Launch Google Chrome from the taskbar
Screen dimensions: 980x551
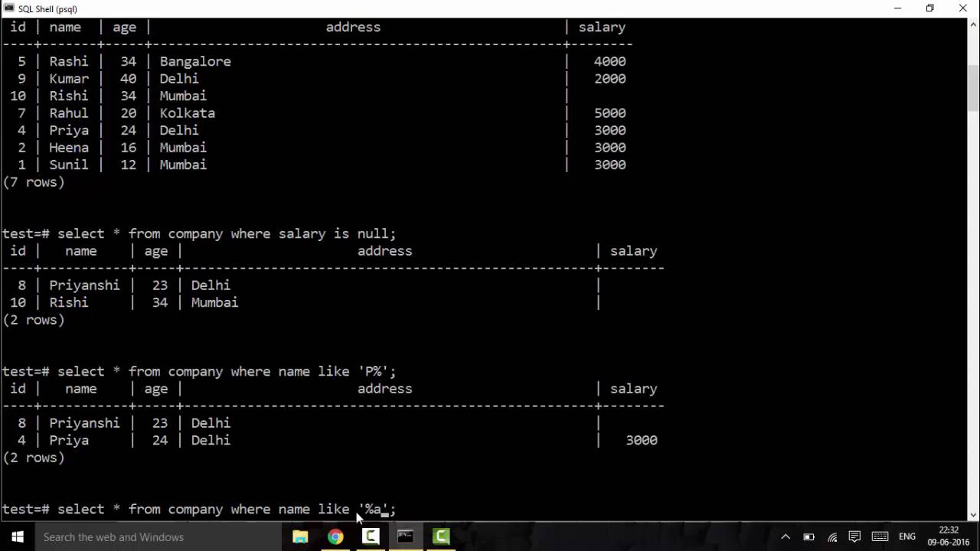pos(335,536)
